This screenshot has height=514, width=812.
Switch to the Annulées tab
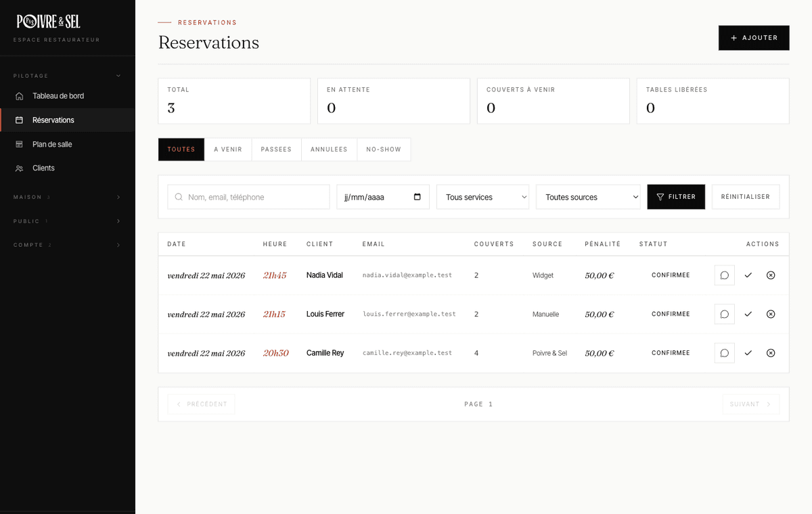click(329, 149)
